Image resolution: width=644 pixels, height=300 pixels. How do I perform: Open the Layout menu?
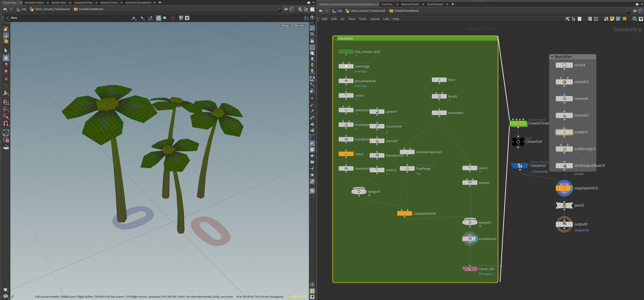tap(375, 19)
